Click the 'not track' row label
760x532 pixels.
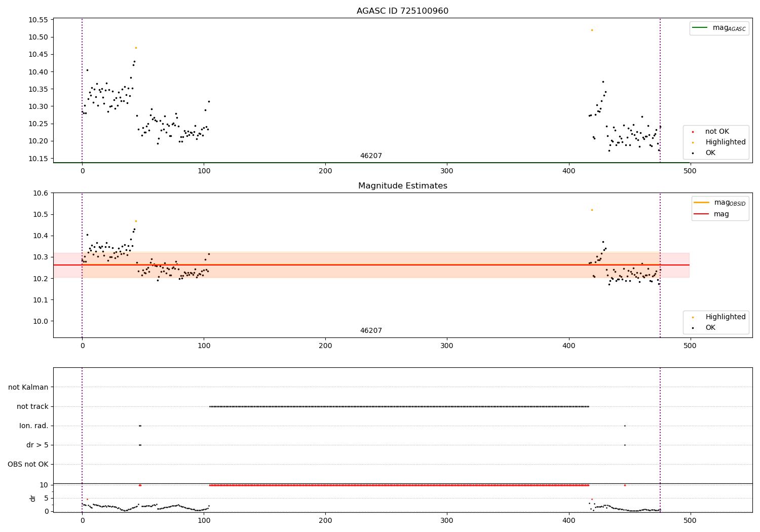[x=32, y=407]
